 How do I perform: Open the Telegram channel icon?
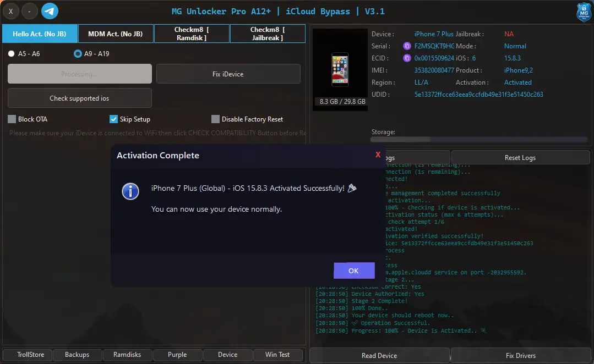50,11
